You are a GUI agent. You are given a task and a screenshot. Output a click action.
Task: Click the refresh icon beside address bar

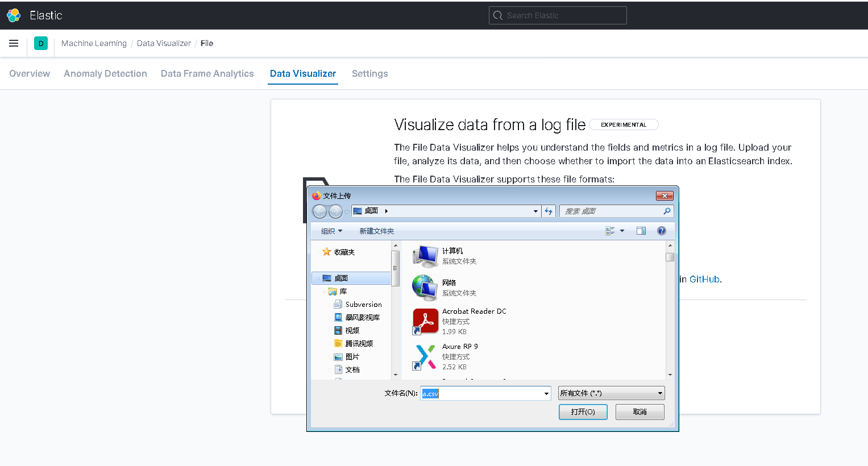[549, 211]
